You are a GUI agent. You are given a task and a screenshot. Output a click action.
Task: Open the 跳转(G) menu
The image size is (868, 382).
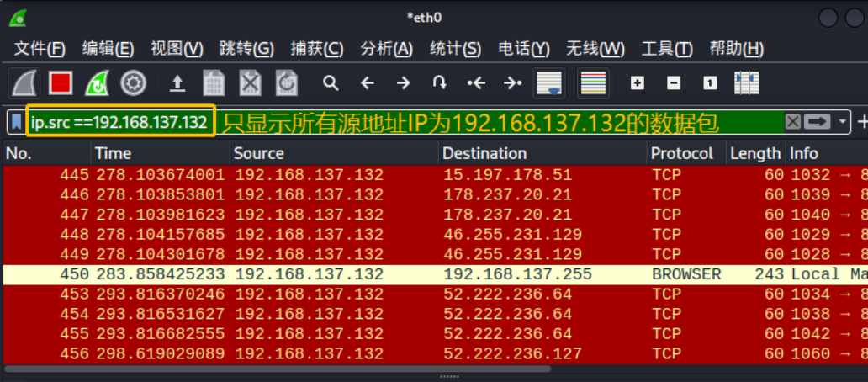(247, 50)
